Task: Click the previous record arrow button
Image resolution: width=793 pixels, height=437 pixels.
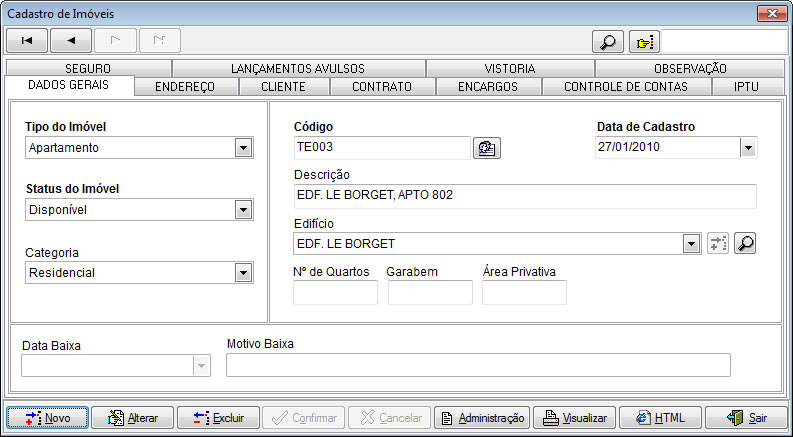Action: pyautogui.click(x=71, y=41)
